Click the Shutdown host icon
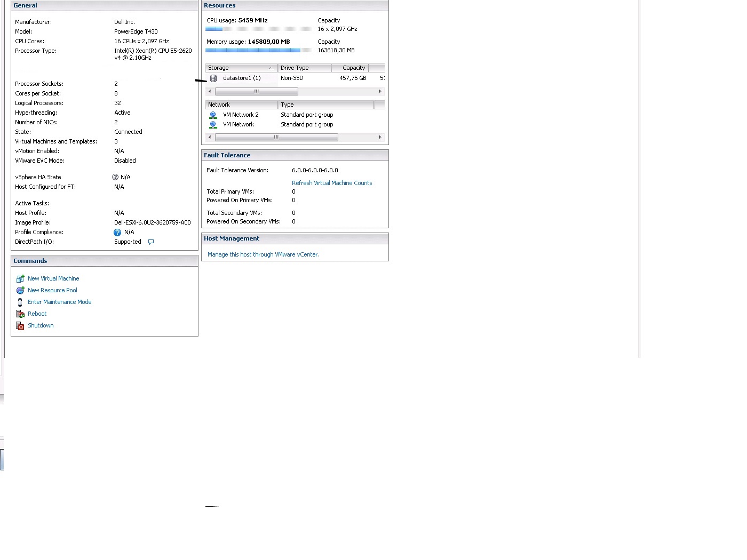The width and height of the screenshot is (747, 560). tap(20, 325)
